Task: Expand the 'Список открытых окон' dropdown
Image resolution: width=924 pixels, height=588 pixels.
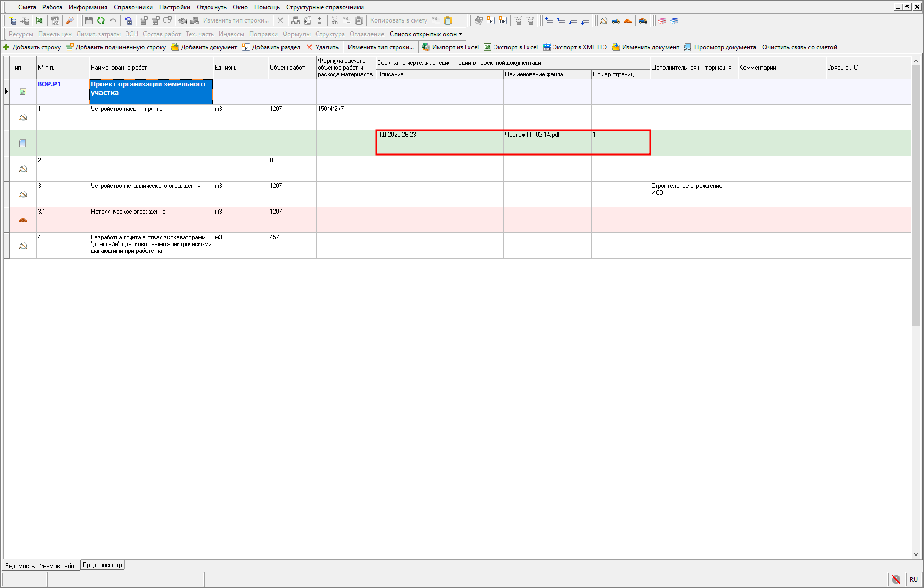Action: pos(460,34)
